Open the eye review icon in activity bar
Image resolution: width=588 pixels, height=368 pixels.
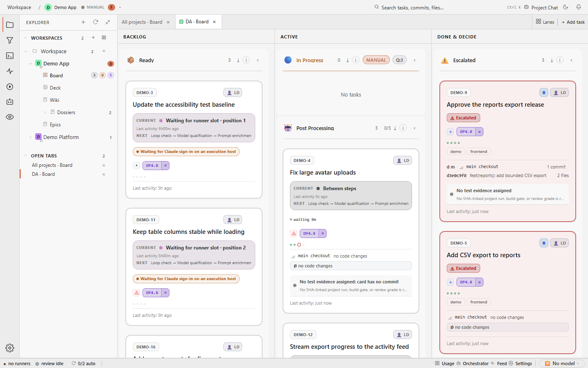point(10,117)
